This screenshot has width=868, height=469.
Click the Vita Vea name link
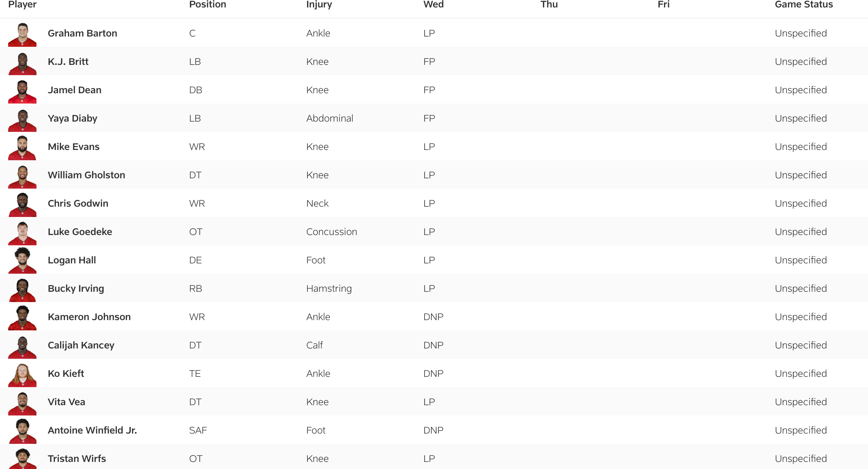coord(66,402)
